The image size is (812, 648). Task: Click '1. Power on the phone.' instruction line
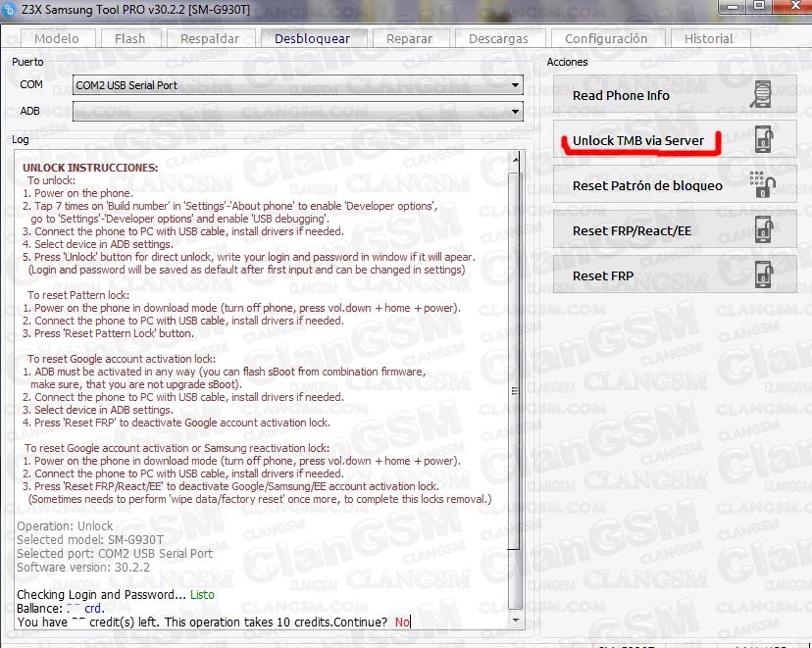[x=77, y=193]
